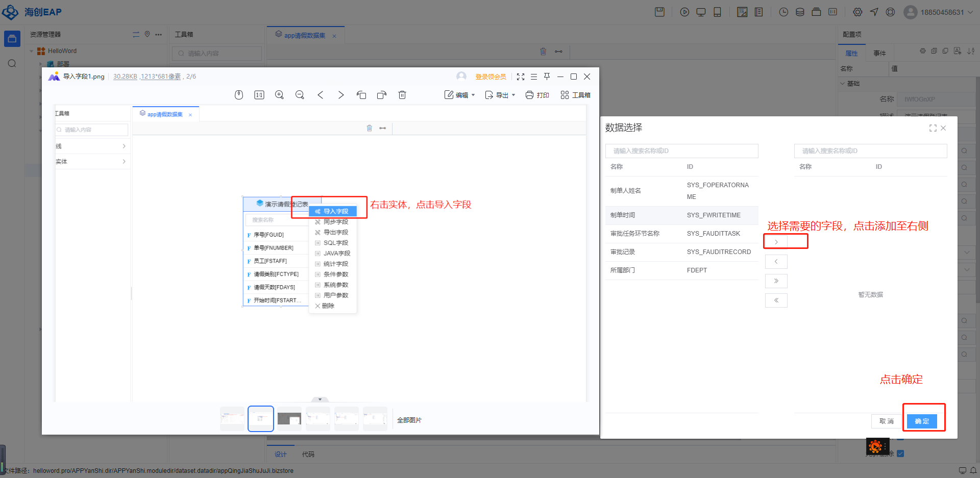
Task: Pin the image viewer window on top
Action: (x=547, y=77)
